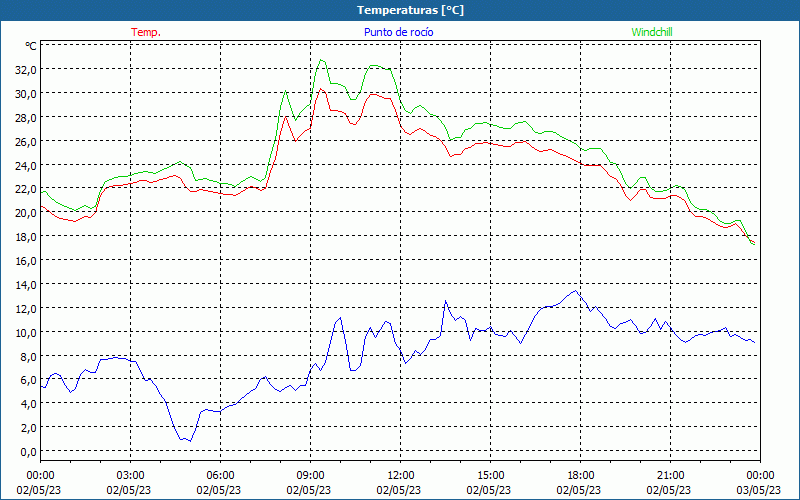The height and width of the screenshot is (500, 800).
Task: Click the 09:00 time axis label
Action: 310,476
